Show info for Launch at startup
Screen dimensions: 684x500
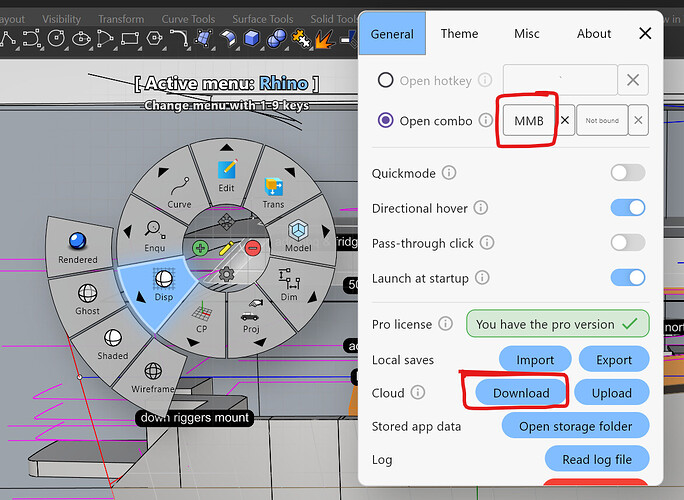(x=482, y=277)
